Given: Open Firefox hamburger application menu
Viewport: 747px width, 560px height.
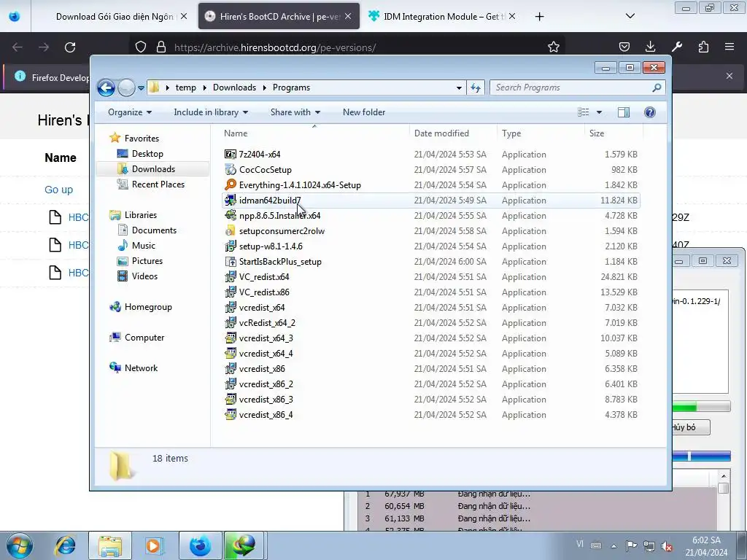Looking at the screenshot, I should (729, 47).
